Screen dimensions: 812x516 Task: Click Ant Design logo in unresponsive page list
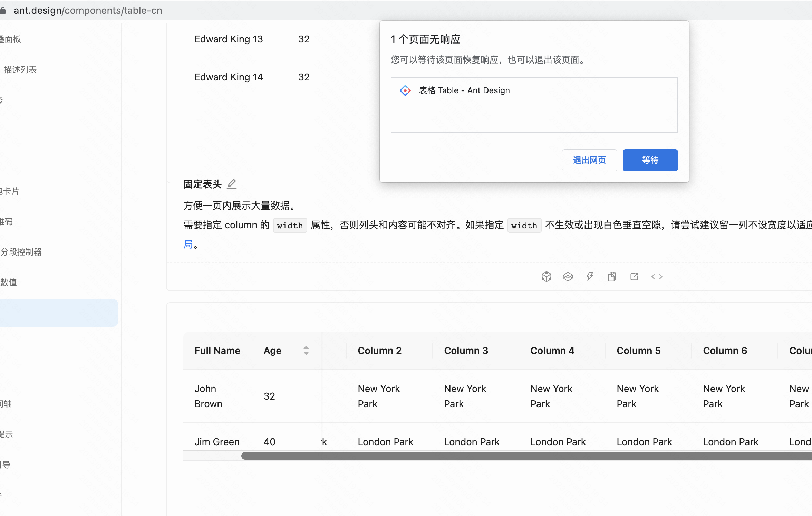tap(405, 90)
